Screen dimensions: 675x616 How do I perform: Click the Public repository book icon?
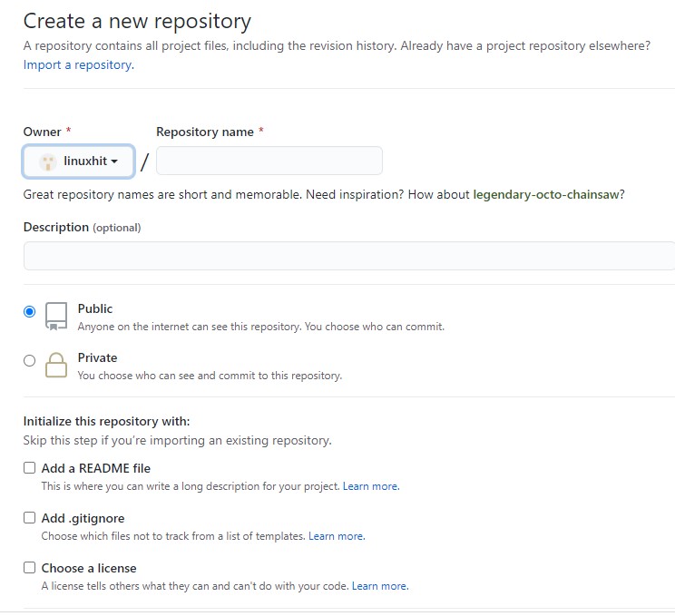(x=56, y=317)
